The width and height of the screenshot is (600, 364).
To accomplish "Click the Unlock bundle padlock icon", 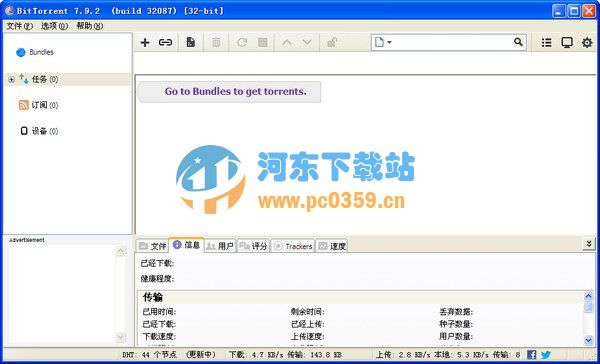I will 332,42.
